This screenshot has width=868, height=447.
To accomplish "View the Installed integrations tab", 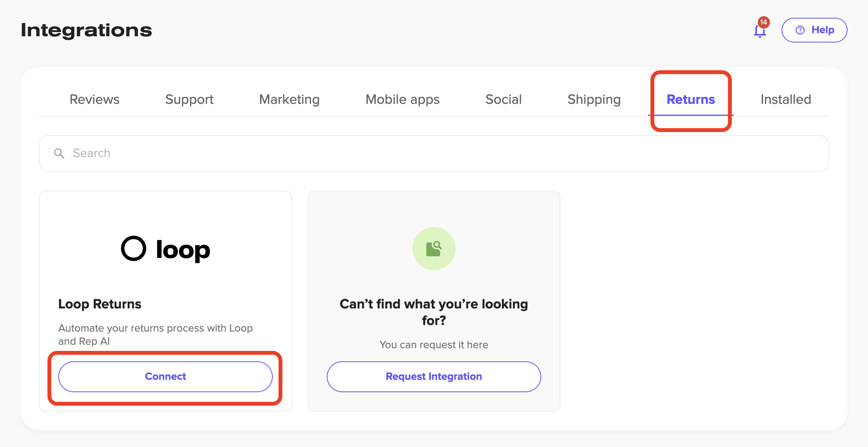I will point(785,100).
